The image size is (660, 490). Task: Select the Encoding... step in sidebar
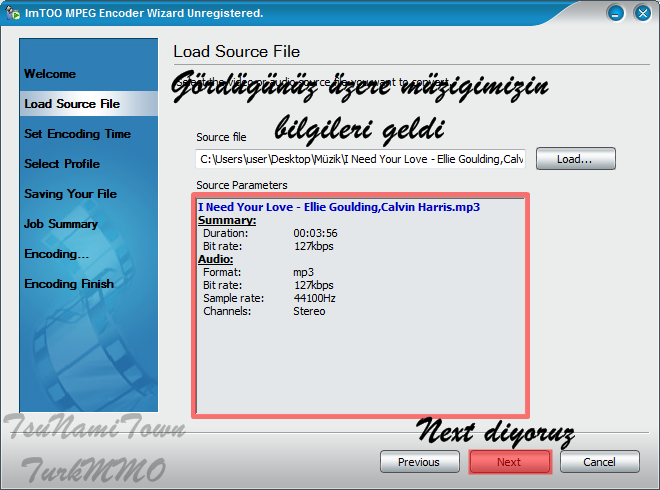coord(56,254)
